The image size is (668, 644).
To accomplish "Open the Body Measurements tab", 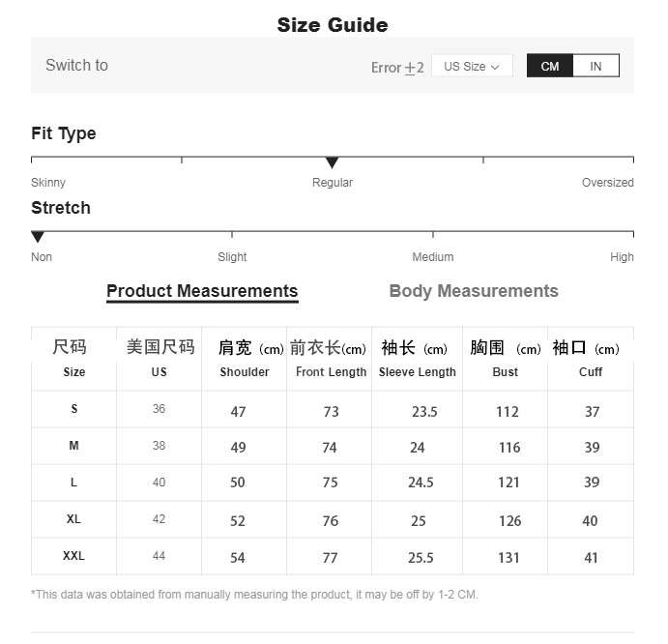I will pyautogui.click(x=474, y=291).
